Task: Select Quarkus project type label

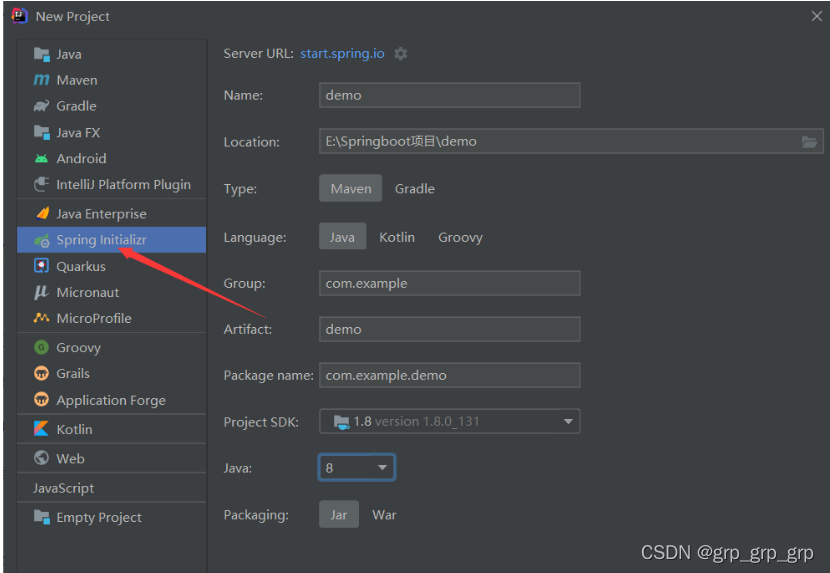Action: (81, 266)
